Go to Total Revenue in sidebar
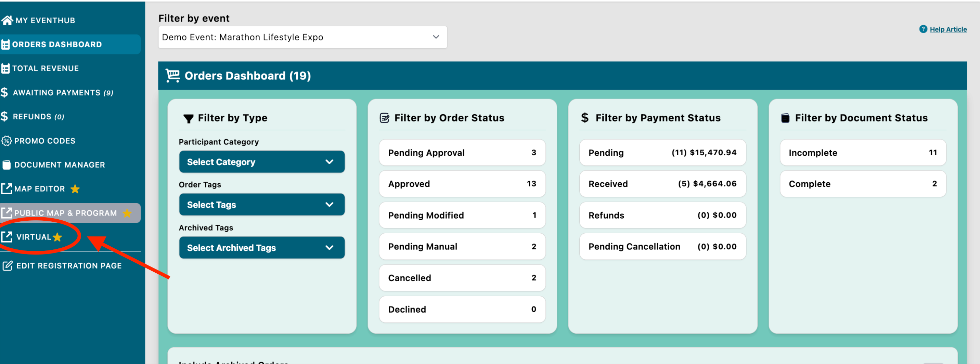Viewport: 980px width, 364px height. 46,68
